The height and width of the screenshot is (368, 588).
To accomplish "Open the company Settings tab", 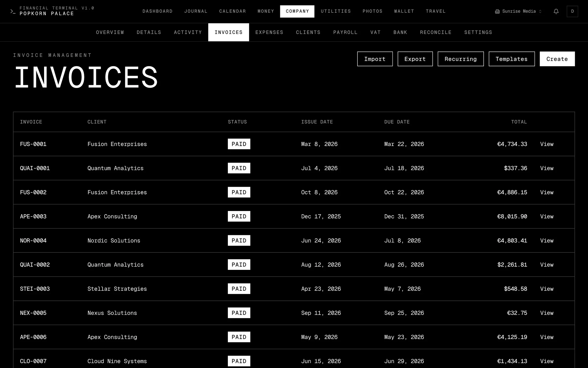I will (x=478, y=32).
